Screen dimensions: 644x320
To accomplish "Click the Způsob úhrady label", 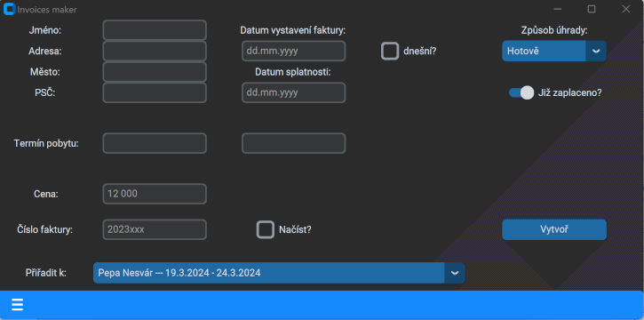I will pos(554,30).
